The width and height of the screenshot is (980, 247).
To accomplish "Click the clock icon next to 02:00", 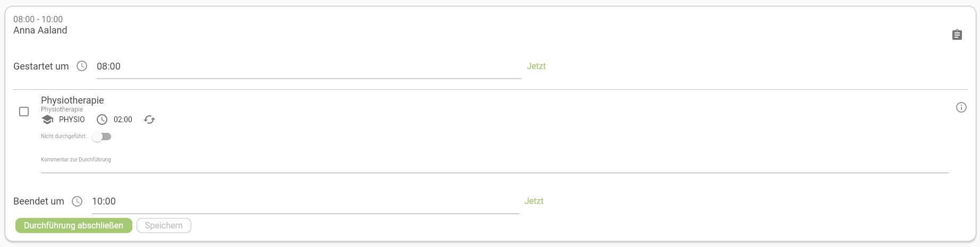I will pos(102,120).
